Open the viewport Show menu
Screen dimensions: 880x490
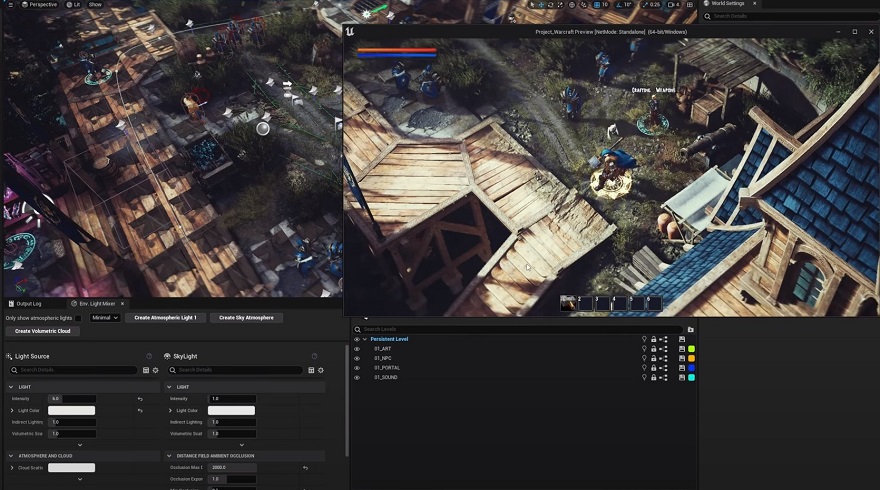95,4
